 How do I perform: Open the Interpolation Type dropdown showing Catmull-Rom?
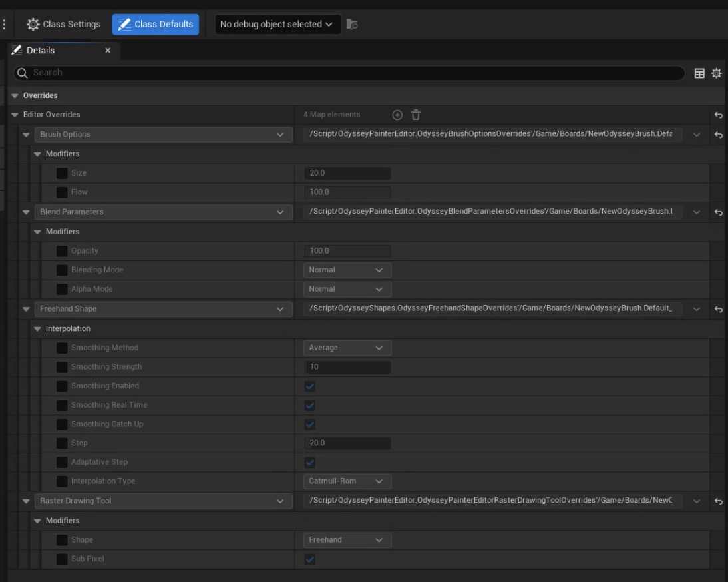point(347,481)
